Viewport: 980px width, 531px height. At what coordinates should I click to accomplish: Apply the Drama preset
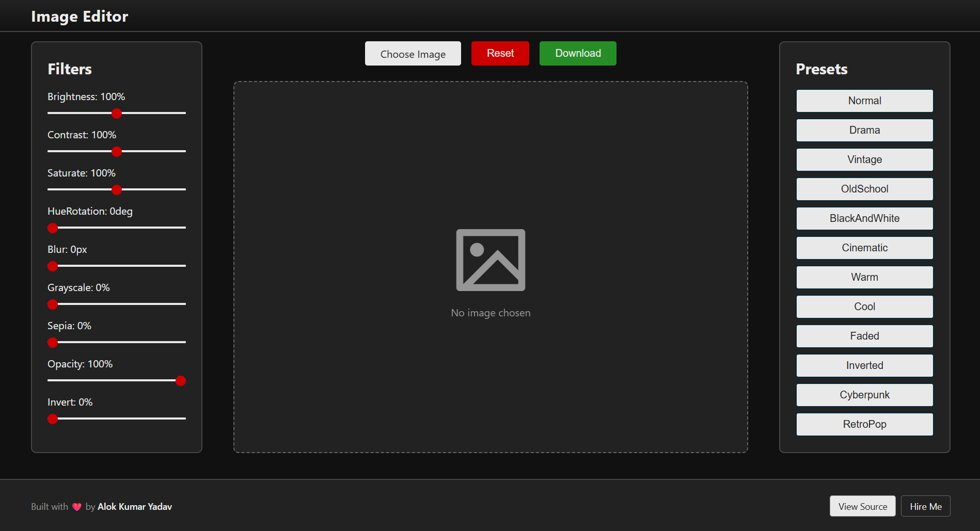click(864, 130)
